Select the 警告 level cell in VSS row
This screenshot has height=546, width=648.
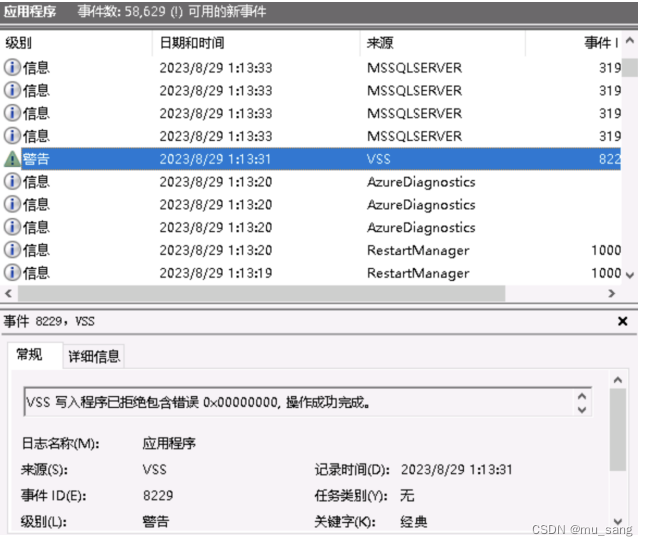[x=36, y=159]
